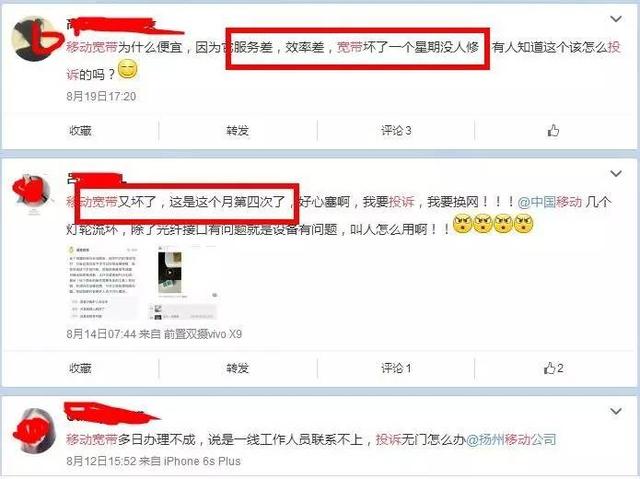
Task: View the third poster's avatar
Action: tap(34, 430)
